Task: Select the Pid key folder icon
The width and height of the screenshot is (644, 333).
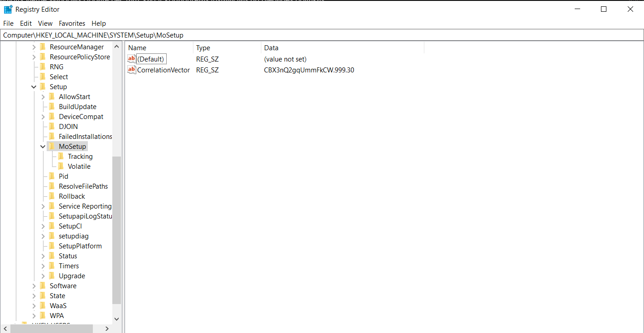Action: [51, 176]
